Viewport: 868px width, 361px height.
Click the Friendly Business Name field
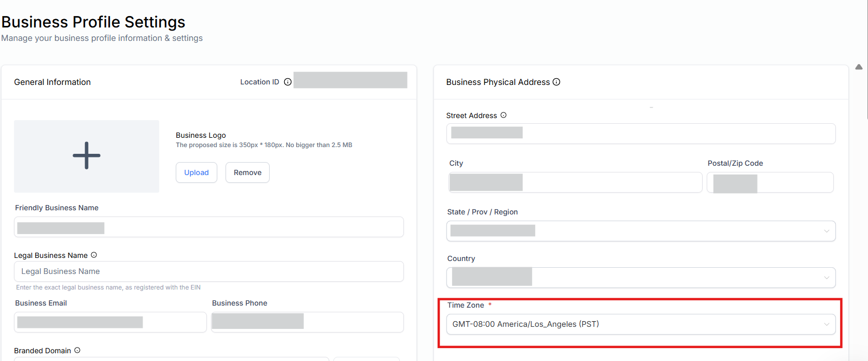pyautogui.click(x=208, y=227)
